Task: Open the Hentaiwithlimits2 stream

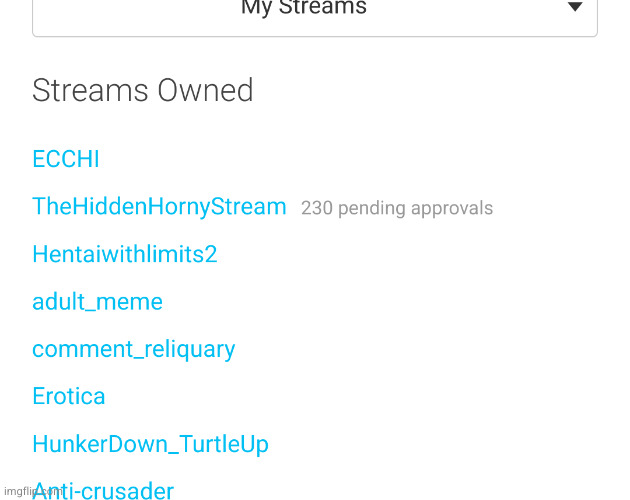Action: pos(125,255)
